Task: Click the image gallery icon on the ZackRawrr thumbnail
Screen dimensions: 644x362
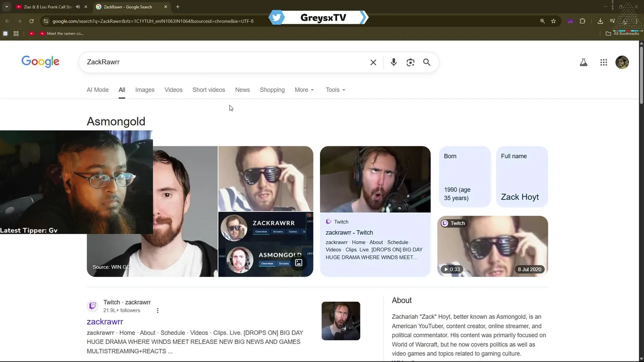Action: (298, 262)
